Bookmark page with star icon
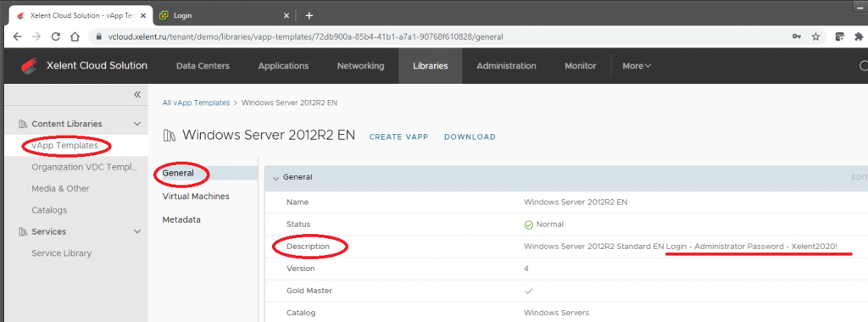The image size is (868, 322). pos(815,36)
